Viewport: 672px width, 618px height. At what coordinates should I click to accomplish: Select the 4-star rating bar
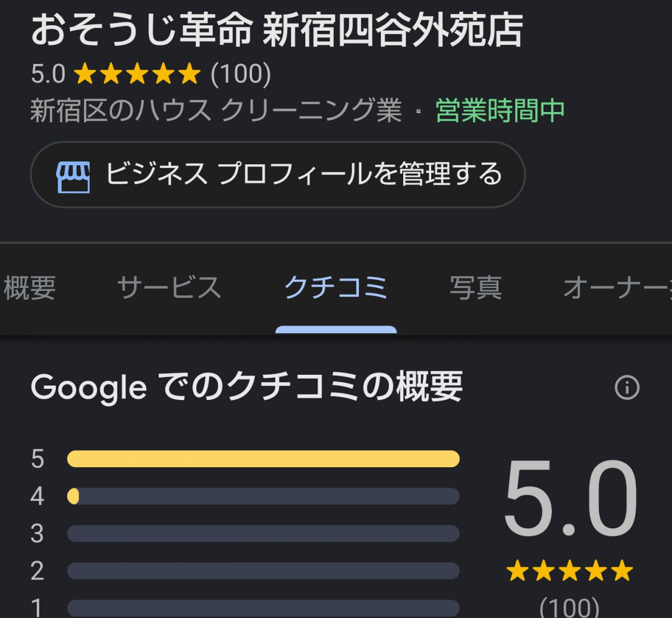pos(263,496)
